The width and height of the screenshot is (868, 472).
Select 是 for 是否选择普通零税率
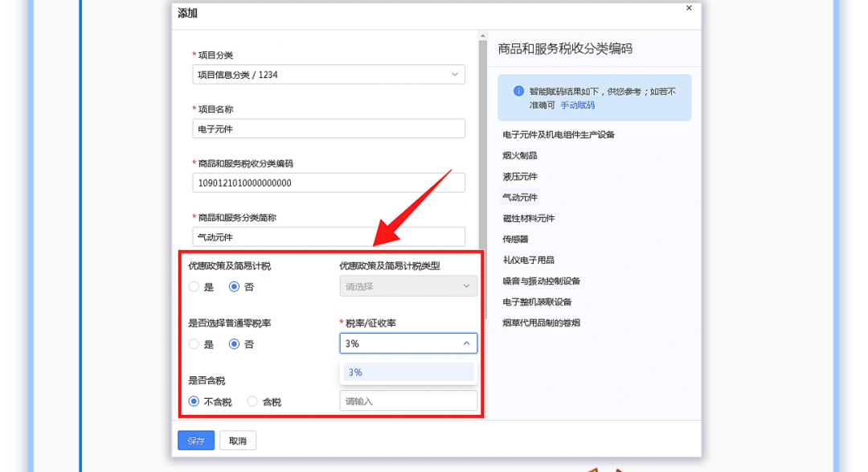(x=194, y=344)
